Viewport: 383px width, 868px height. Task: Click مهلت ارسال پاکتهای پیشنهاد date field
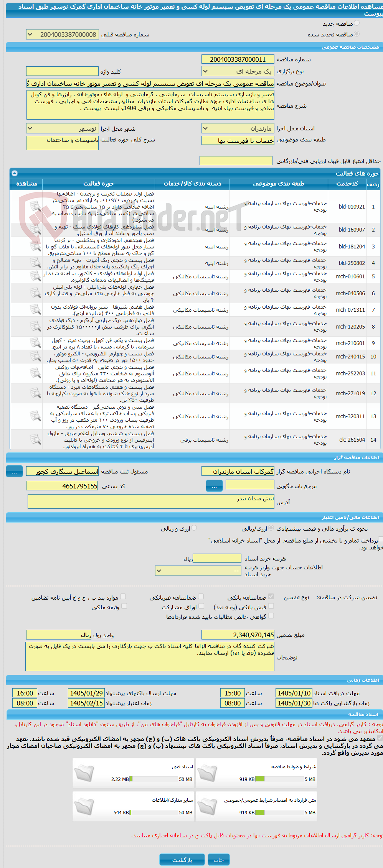click(x=86, y=693)
